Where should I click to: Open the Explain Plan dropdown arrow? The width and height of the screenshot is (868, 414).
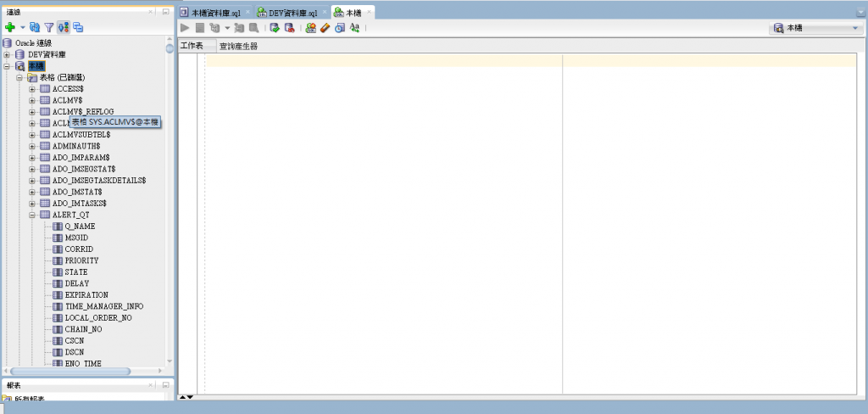pos(227,28)
